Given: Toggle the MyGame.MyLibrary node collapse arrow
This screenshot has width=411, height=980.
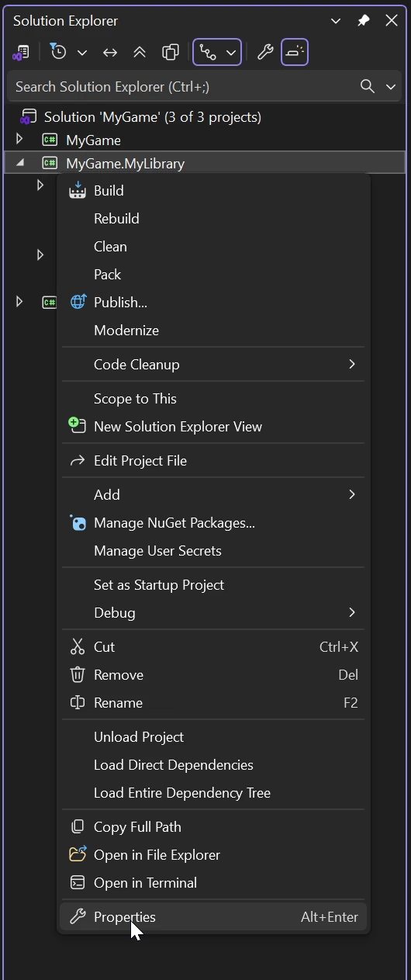Looking at the screenshot, I should point(20,163).
